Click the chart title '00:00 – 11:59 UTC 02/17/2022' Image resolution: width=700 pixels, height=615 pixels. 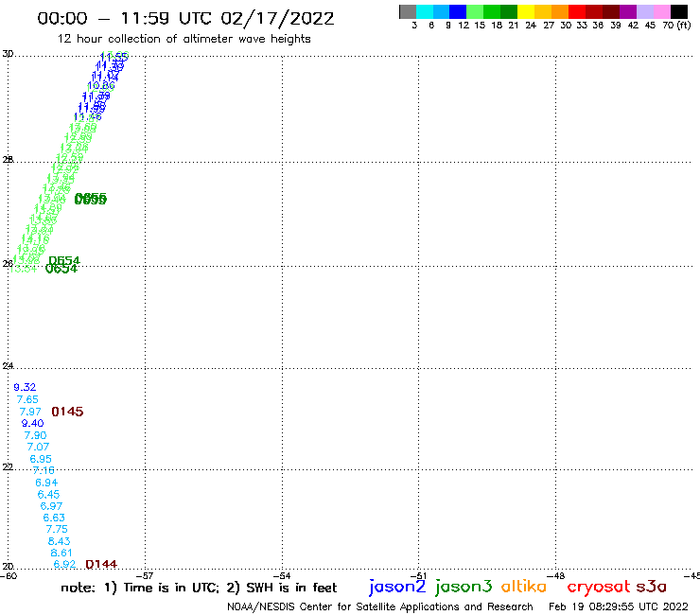[185, 18]
